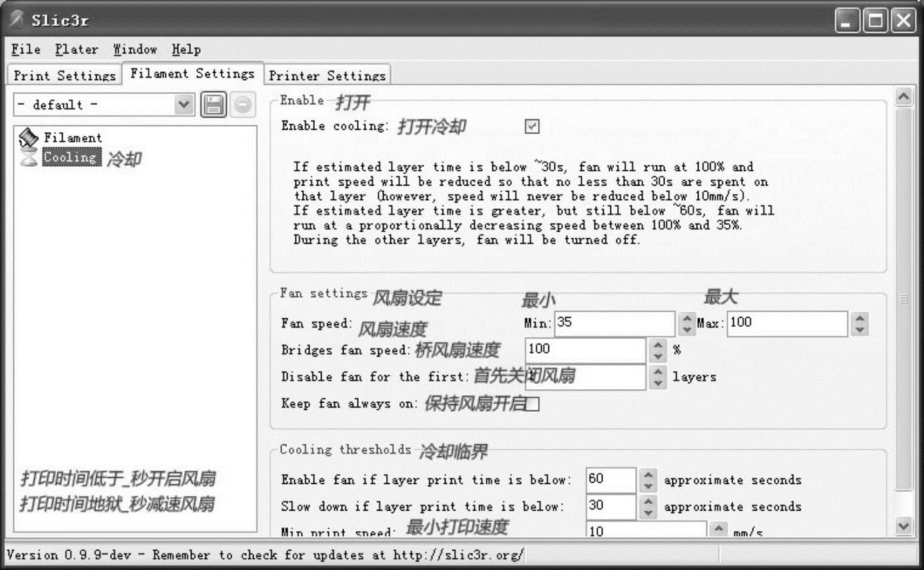Viewport: 924px width, 570px height.
Task: Decrease the Disable fan layers count
Action: point(658,382)
